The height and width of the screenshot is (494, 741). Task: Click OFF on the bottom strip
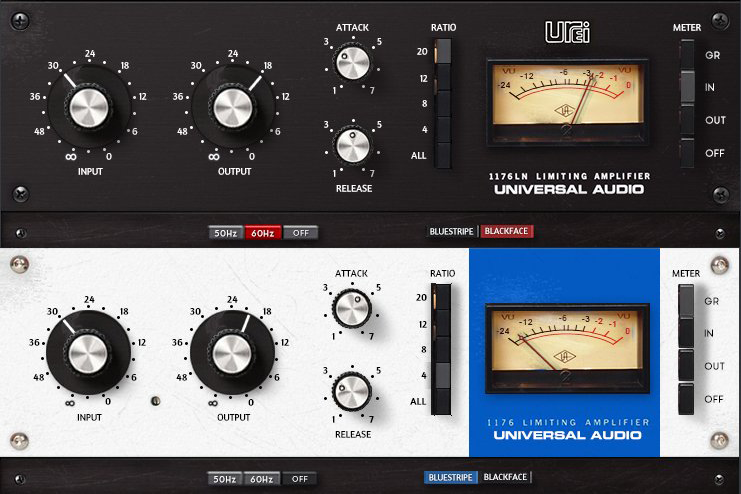coord(300,479)
